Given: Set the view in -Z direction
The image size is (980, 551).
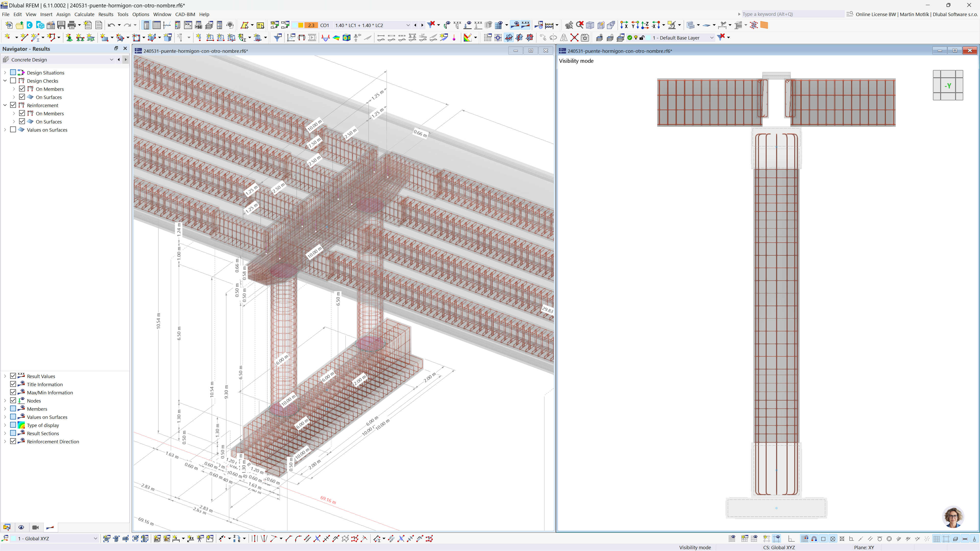Looking at the screenshot, I should pos(645,25).
